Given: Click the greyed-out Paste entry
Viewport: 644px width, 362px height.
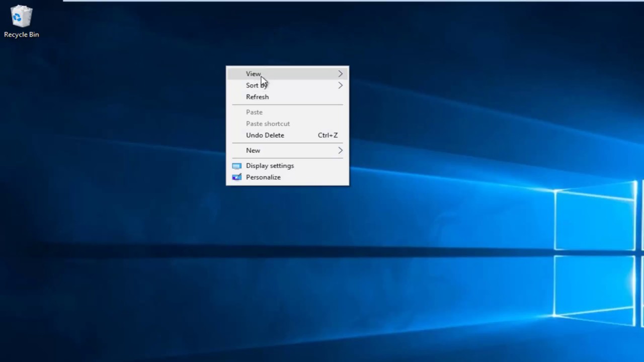Looking at the screenshot, I should click(287, 112).
